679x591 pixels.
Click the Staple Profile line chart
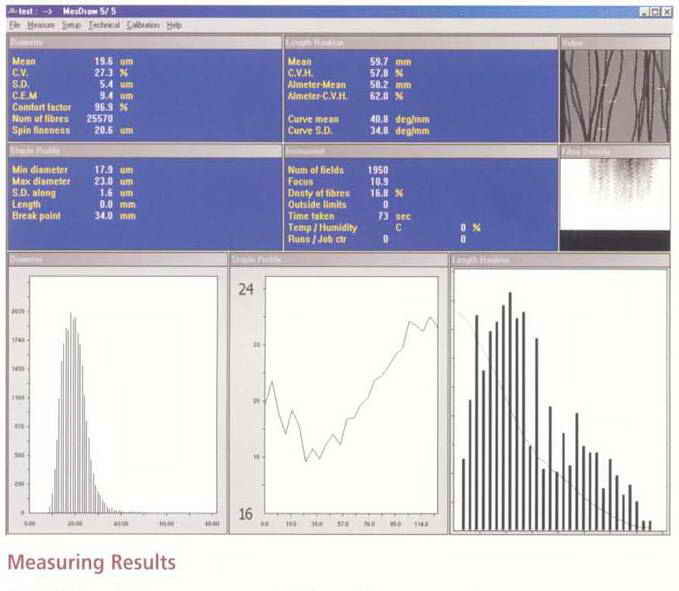pos(339,400)
